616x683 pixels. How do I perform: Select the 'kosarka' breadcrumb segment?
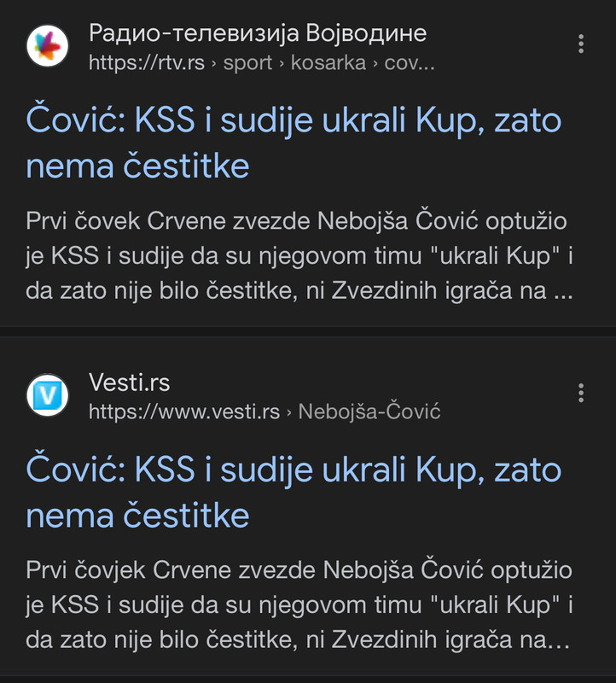[328, 62]
